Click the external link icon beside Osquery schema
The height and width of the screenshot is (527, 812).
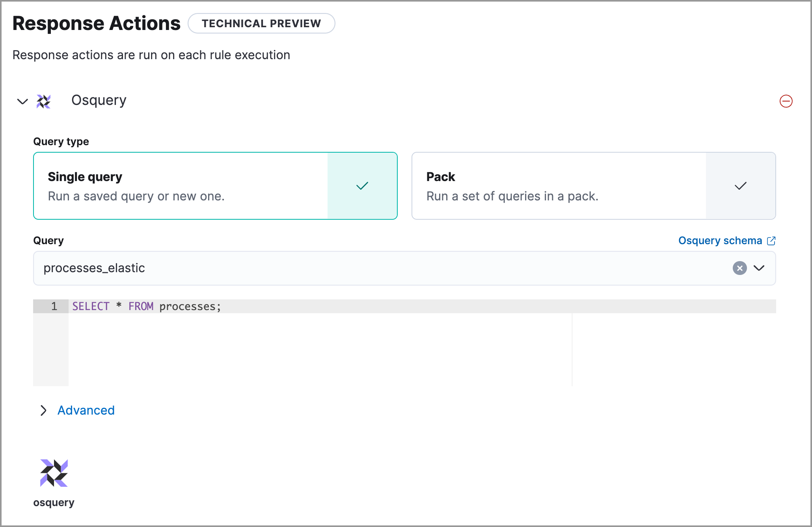tap(771, 241)
